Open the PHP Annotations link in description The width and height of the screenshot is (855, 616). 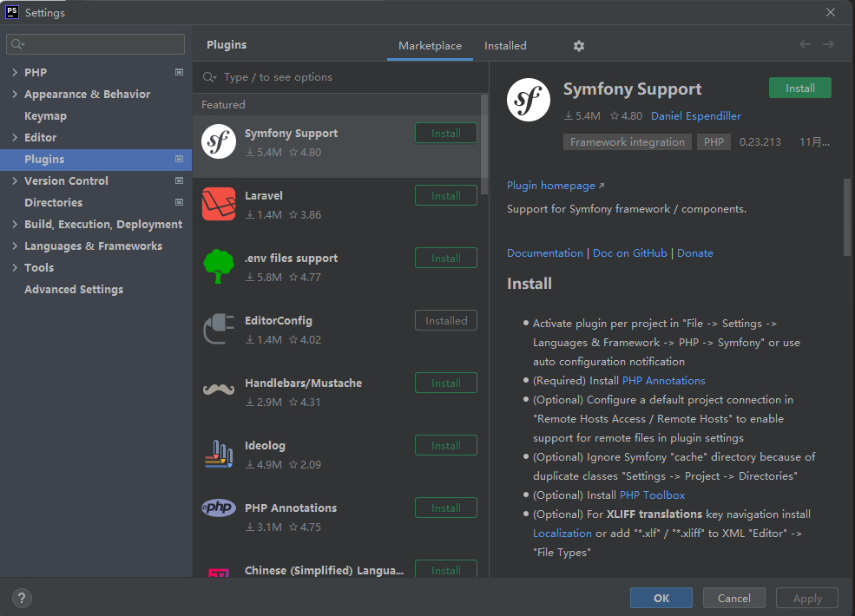point(664,381)
